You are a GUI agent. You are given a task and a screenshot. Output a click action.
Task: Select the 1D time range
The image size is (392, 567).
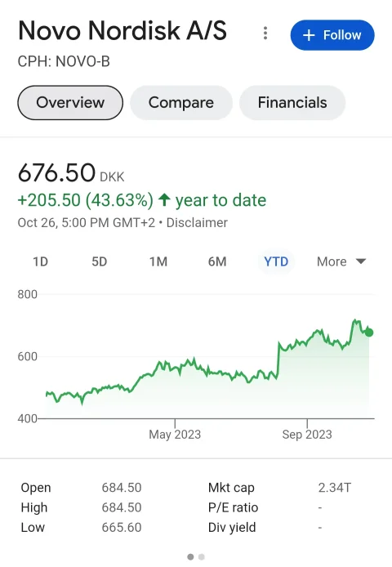(x=41, y=261)
